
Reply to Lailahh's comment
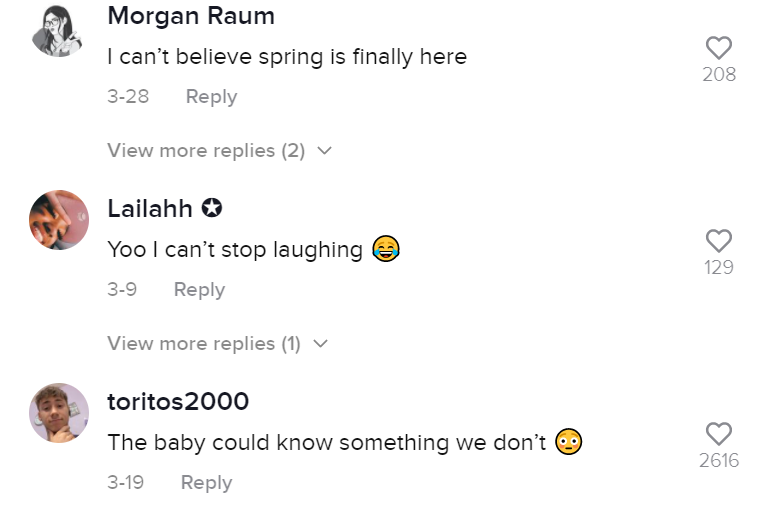199,290
